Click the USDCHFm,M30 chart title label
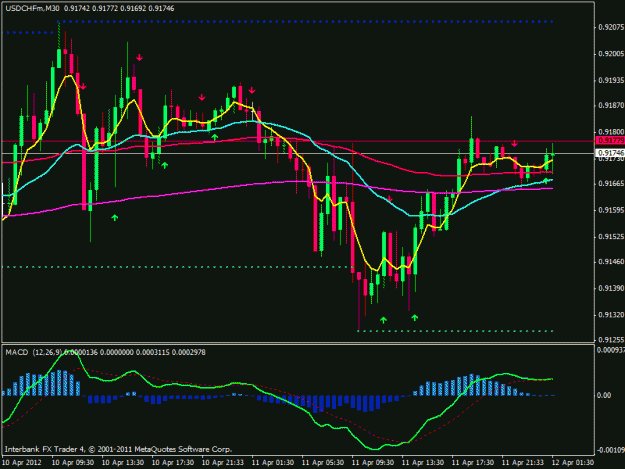Viewport: 625px width, 469px height. point(32,8)
